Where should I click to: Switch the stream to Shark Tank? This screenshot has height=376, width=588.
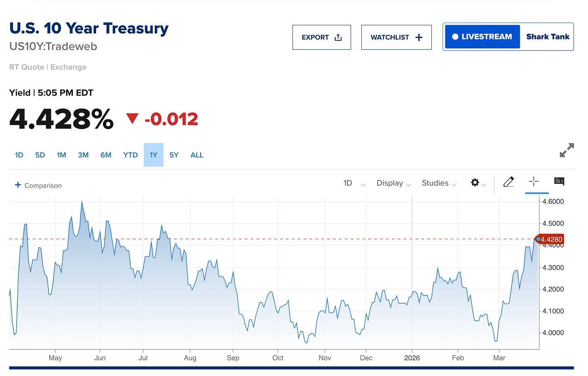[548, 36]
